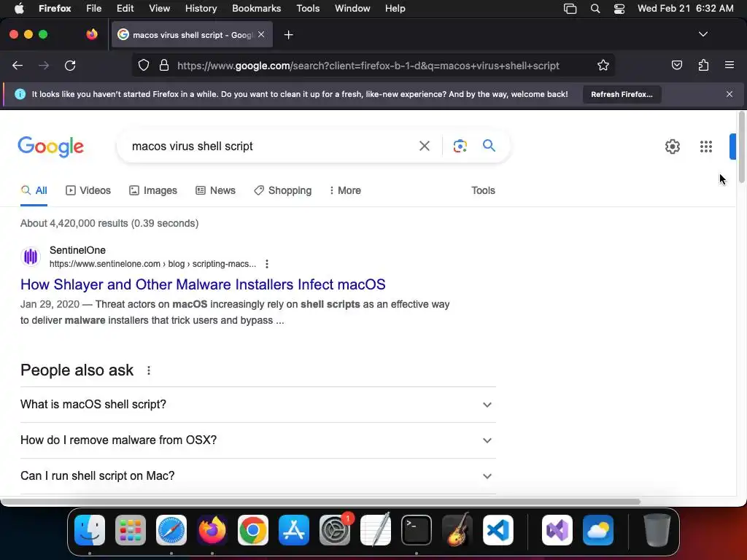The width and height of the screenshot is (747, 560).
Task: Focus the Google search input field
Action: pos(269,146)
